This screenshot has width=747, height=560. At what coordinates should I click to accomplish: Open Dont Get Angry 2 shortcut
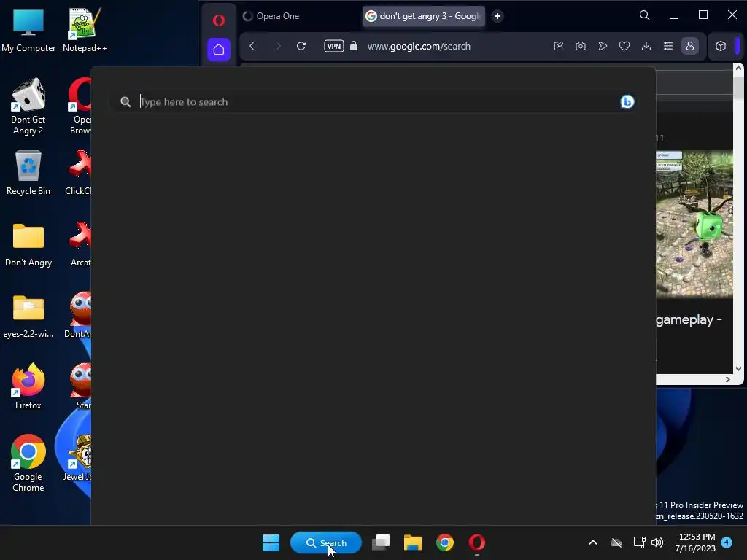pos(28,106)
